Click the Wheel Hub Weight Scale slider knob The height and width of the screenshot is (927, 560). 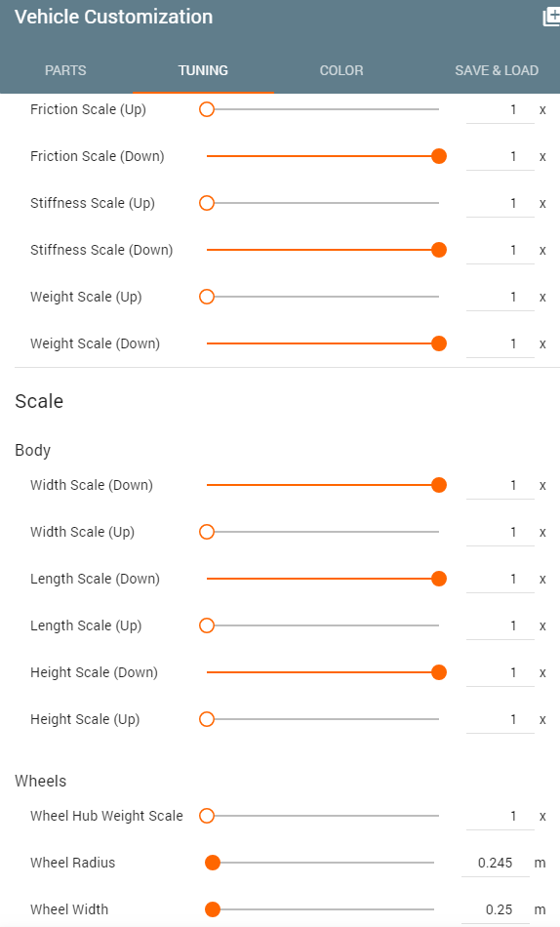click(x=207, y=816)
